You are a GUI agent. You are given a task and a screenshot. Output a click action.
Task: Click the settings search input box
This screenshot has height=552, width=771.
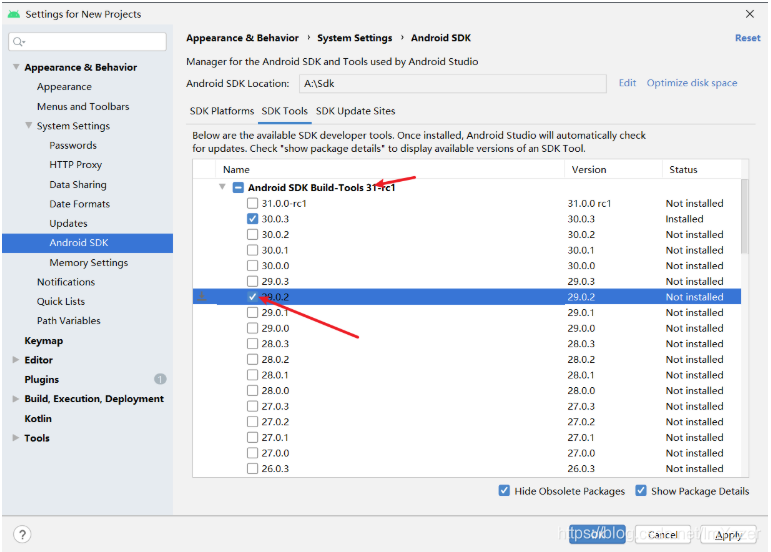pos(88,42)
